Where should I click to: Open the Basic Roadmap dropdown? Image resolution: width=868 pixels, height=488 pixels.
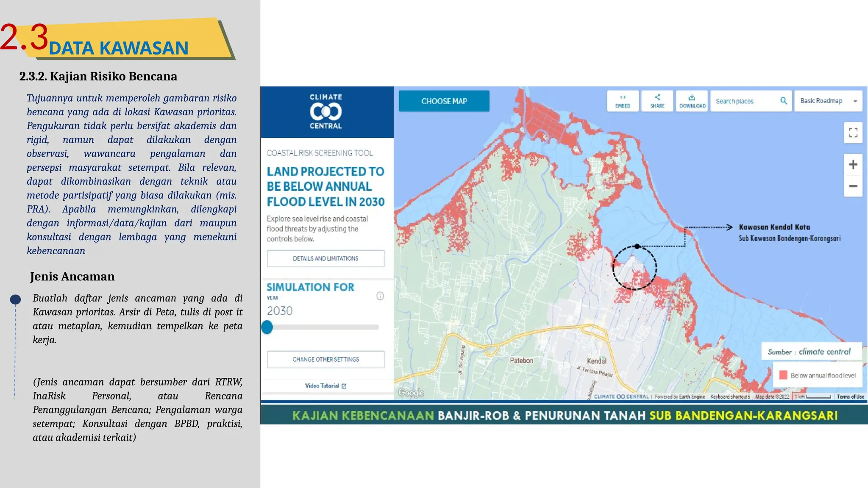828,101
